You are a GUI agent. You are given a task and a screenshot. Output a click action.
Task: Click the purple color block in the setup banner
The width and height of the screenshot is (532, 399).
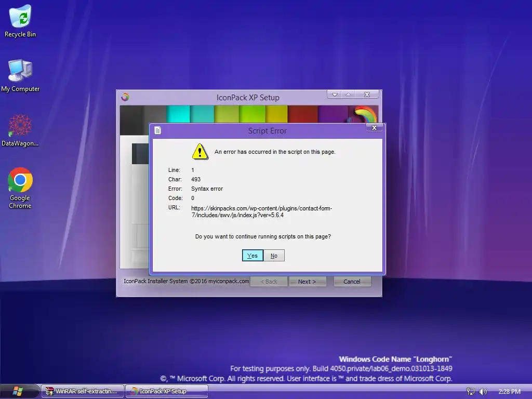[x=333, y=114]
